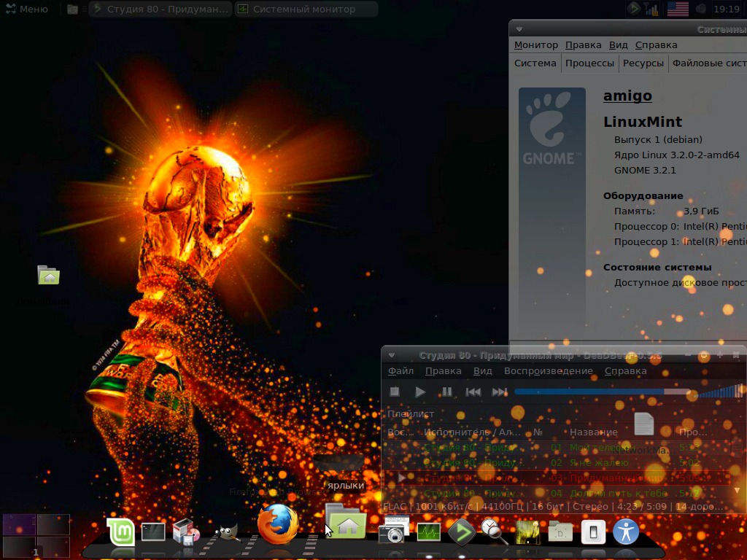Switch to Студия 80 task in top panel
747x560 pixels.
click(160, 9)
